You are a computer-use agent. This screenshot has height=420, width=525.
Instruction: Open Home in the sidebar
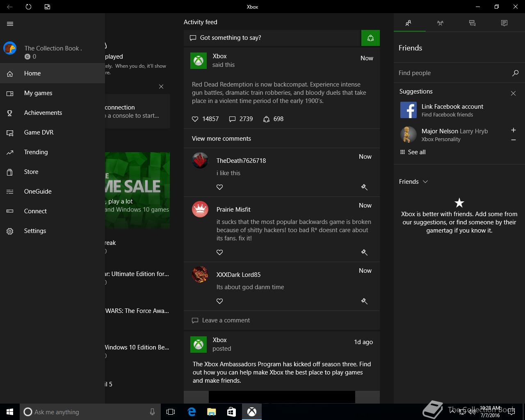(52, 73)
